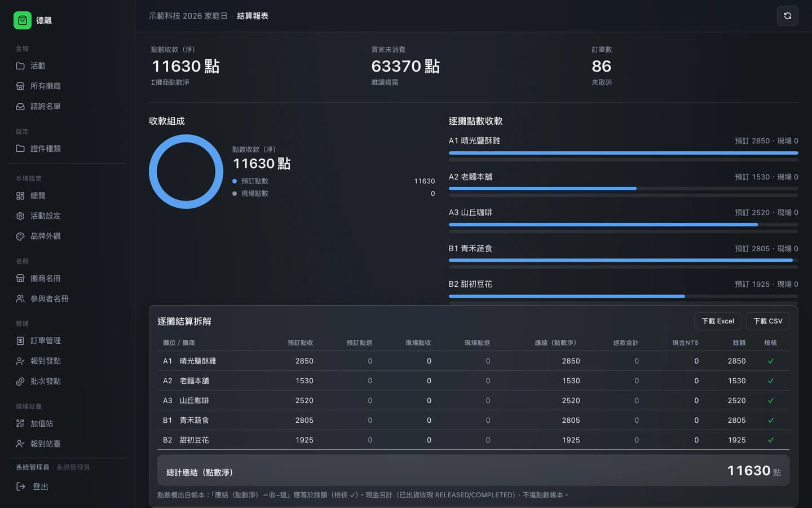Click breadcrumb 示範科技 2026 家庭日
Viewport: 812px width, 508px height.
click(188, 16)
